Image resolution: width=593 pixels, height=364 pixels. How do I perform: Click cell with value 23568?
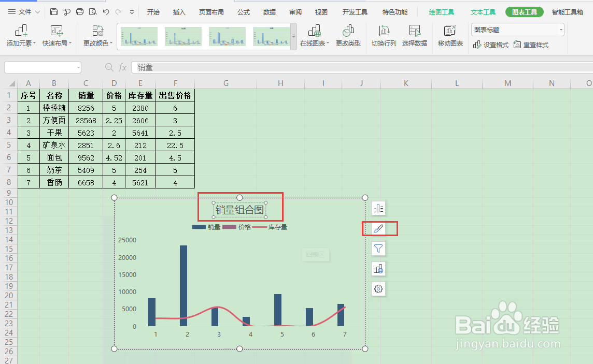(x=86, y=121)
